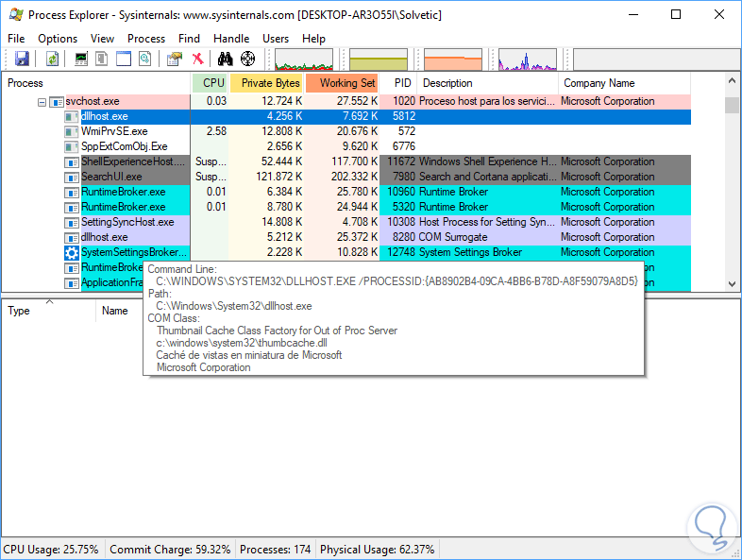Screen dimensions: 742x560
Task: Sort by the Private Bytes column header
Action: [270, 83]
